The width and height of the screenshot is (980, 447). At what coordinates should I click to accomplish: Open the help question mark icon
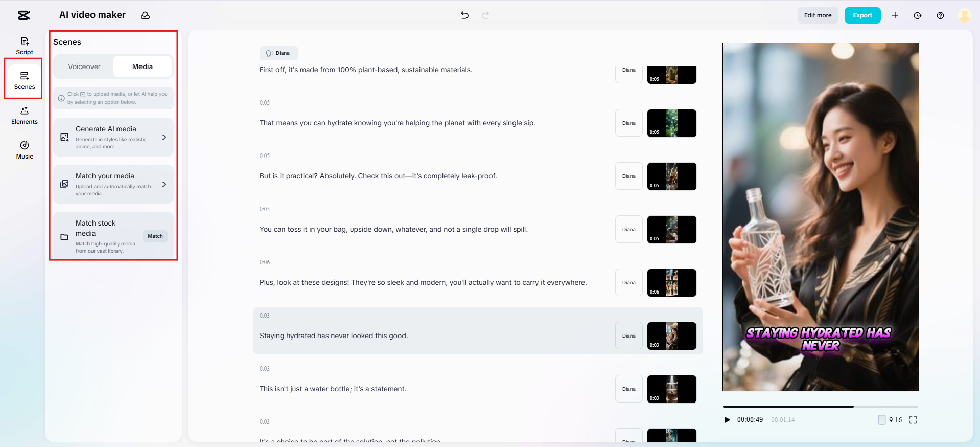[x=940, y=15]
